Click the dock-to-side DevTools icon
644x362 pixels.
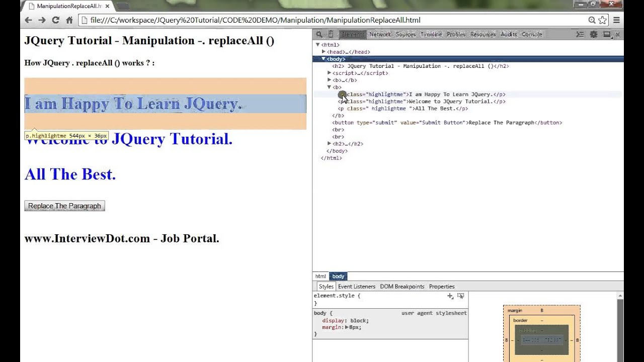coord(607,34)
